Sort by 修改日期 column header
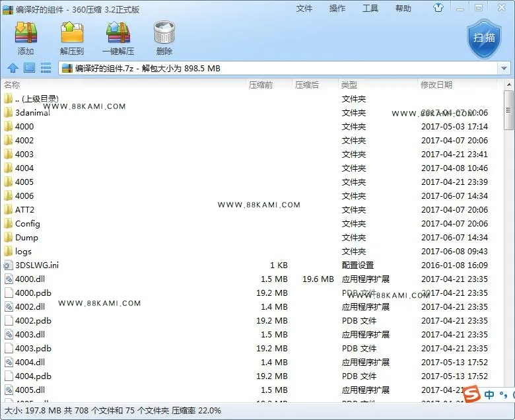 pos(436,85)
